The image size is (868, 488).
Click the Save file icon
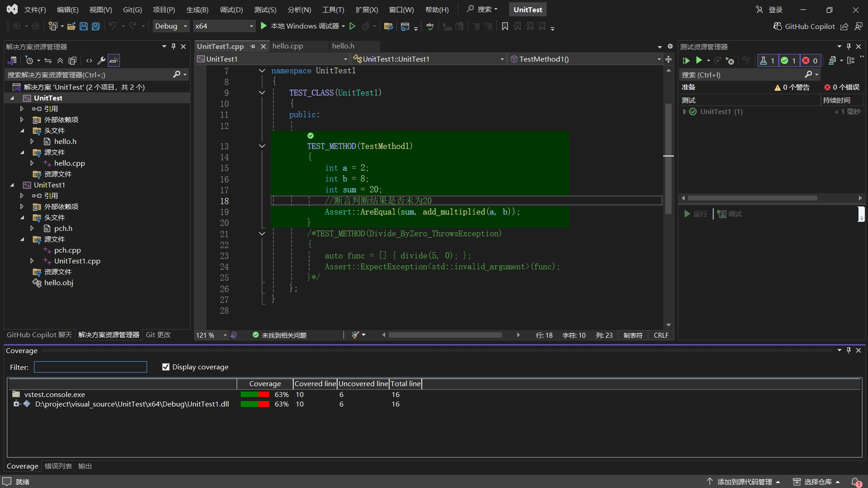84,26
